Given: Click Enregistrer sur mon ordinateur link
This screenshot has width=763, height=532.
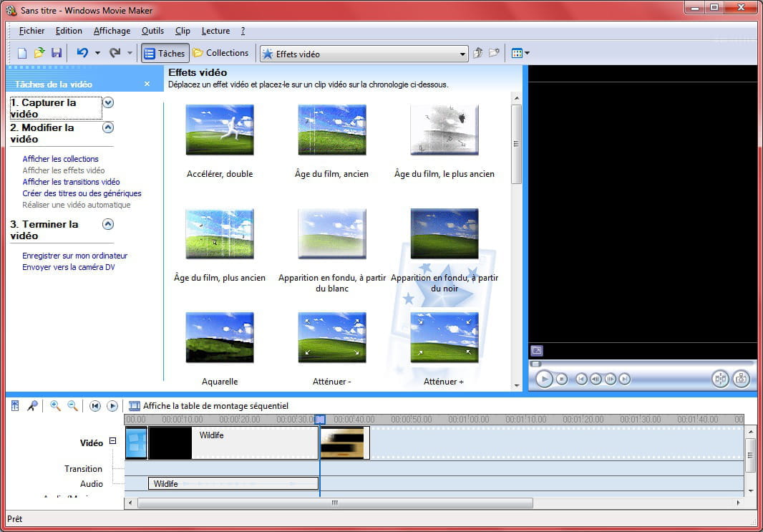Looking at the screenshot, I should [x=74, y=256].
